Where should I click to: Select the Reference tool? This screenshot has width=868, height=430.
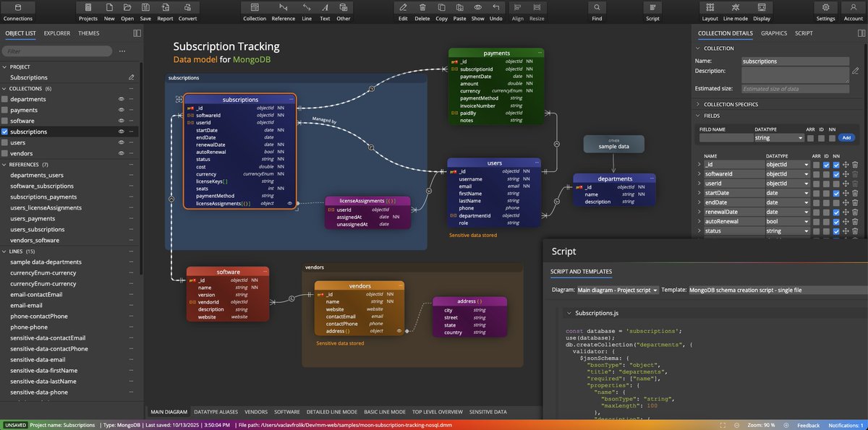[283, 12]
